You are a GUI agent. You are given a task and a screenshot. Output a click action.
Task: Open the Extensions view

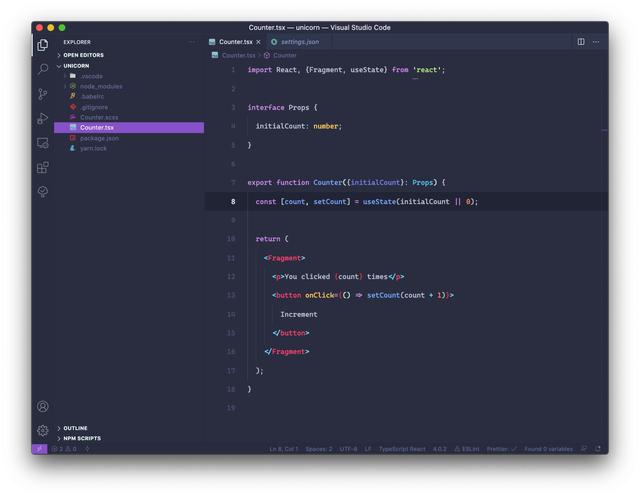click(42, 168)
